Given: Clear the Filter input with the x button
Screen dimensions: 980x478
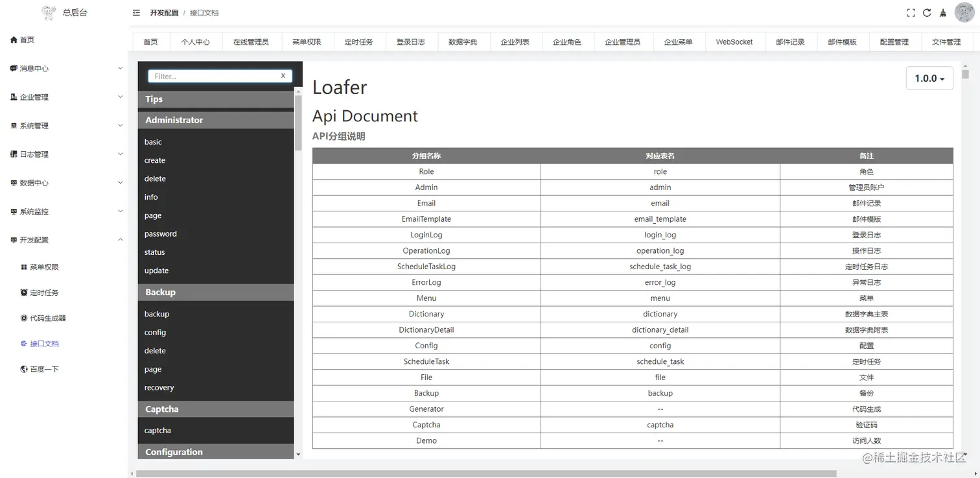Looking at the screenshot, I should [x=283, y=75].
